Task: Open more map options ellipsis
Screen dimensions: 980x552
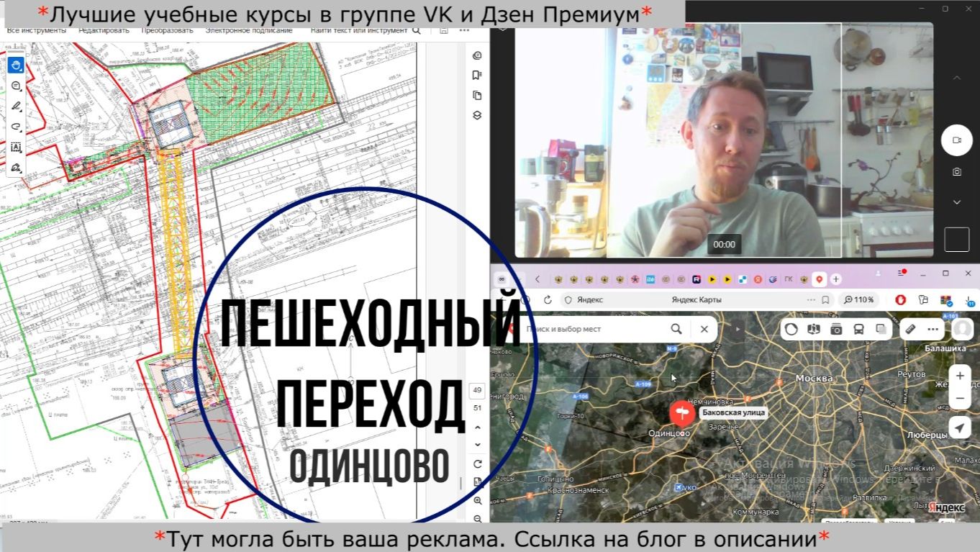Action: click(x=933, y=330)
